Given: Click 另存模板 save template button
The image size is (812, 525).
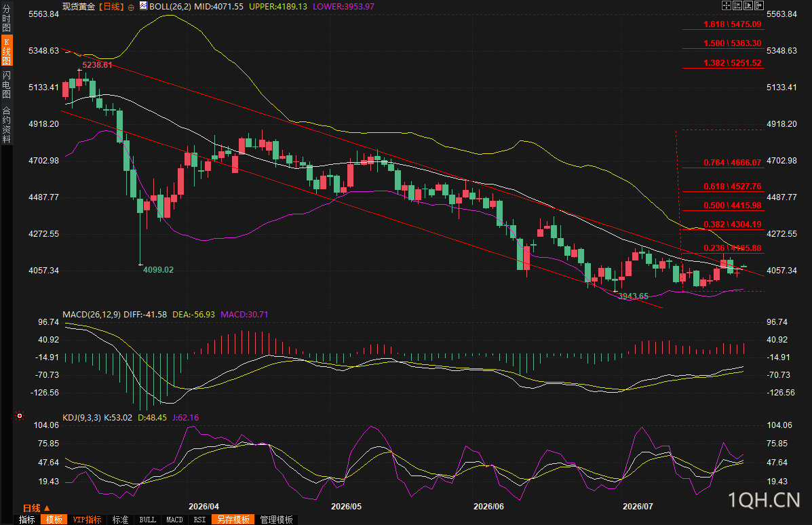Looking at the screenshot, I should [x=233, y=520].
